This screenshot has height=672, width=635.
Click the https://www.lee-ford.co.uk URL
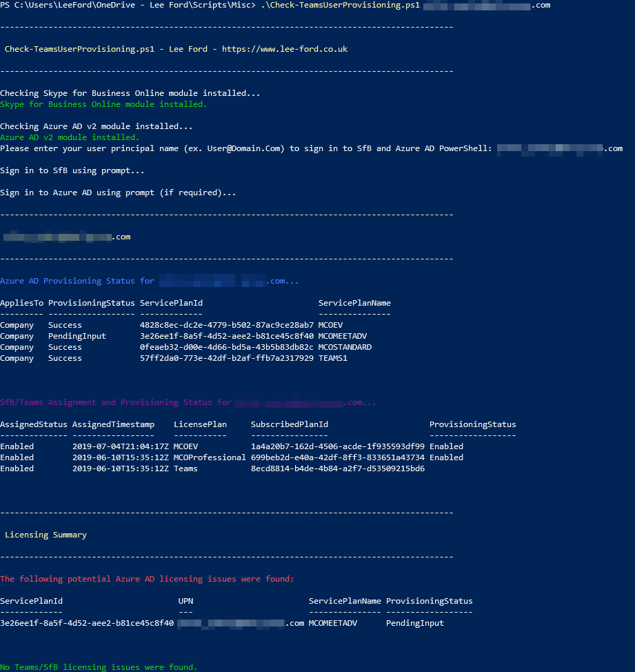(x=284, y=49)
